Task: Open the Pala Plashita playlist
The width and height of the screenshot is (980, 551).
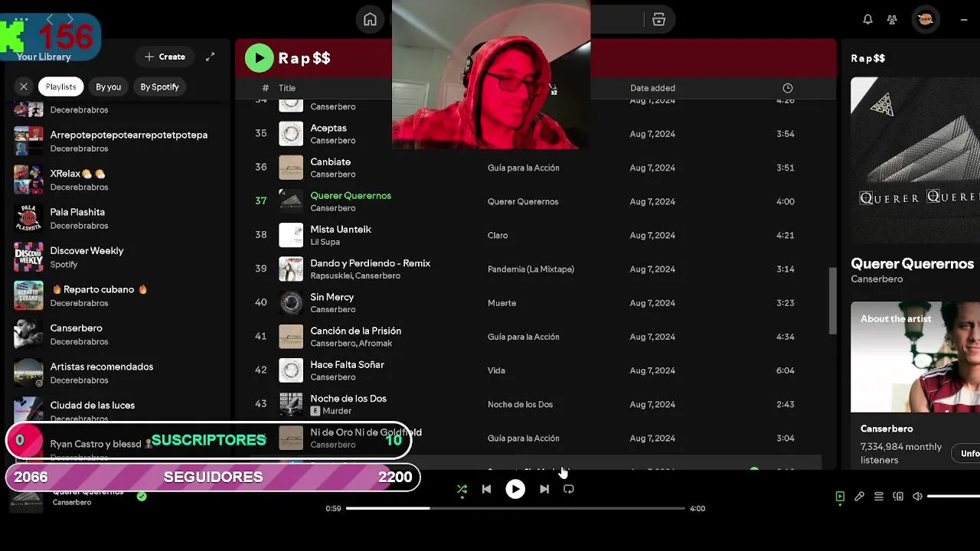Action: (x=119, y=218)
